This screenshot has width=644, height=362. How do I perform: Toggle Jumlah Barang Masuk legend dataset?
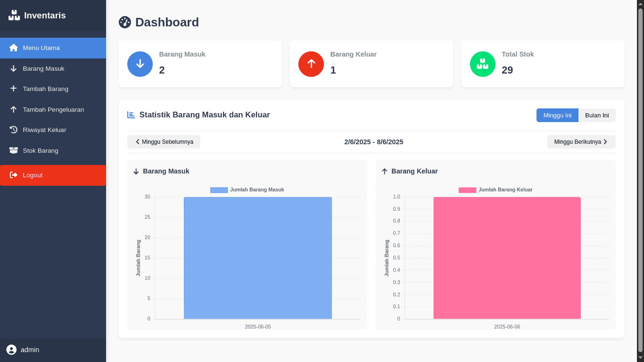coord(247,190)
